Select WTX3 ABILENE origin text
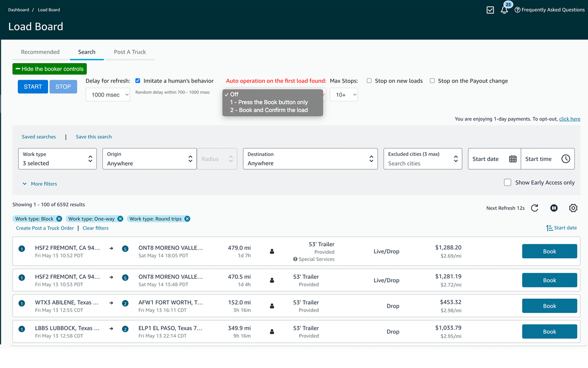Image resolution: width=588 pixels, height=368 pixels. (67, 303)
